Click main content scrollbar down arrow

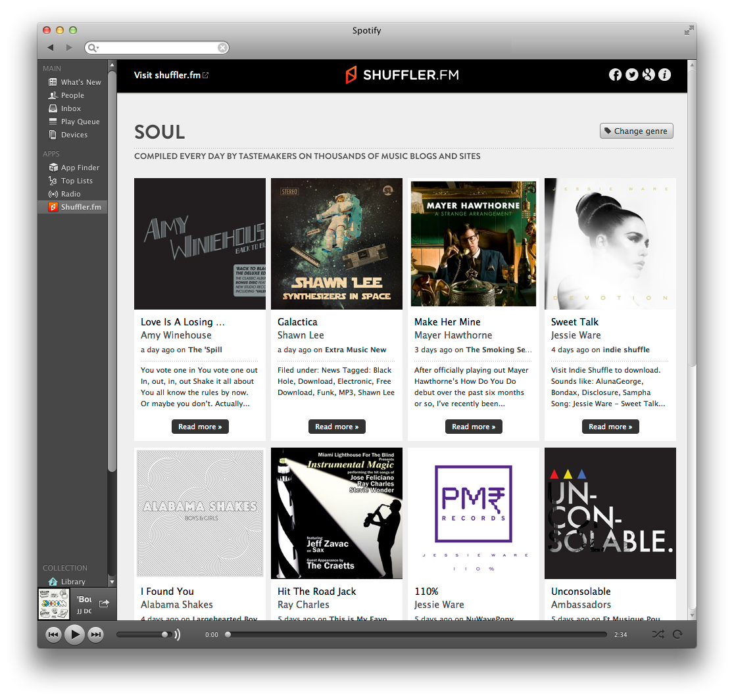(x=692, y=615)
